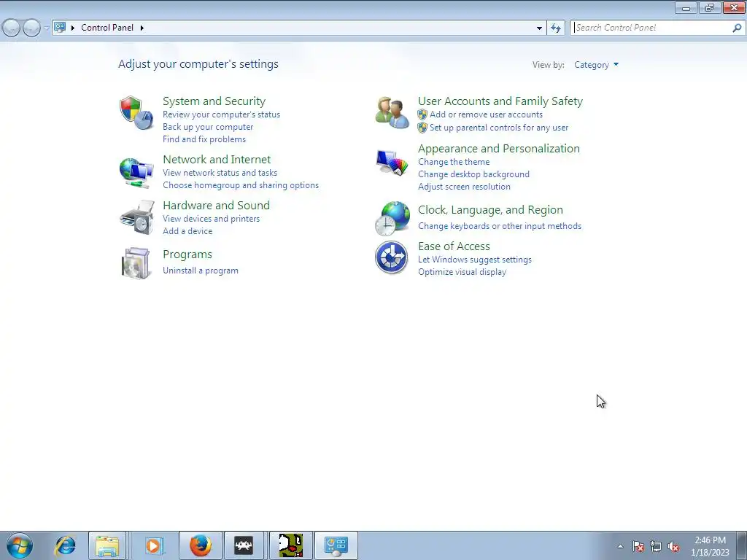Open Choose homegroup and sharing options
Viewport: 747px width, 560px height.
click(x=241, y=184)
